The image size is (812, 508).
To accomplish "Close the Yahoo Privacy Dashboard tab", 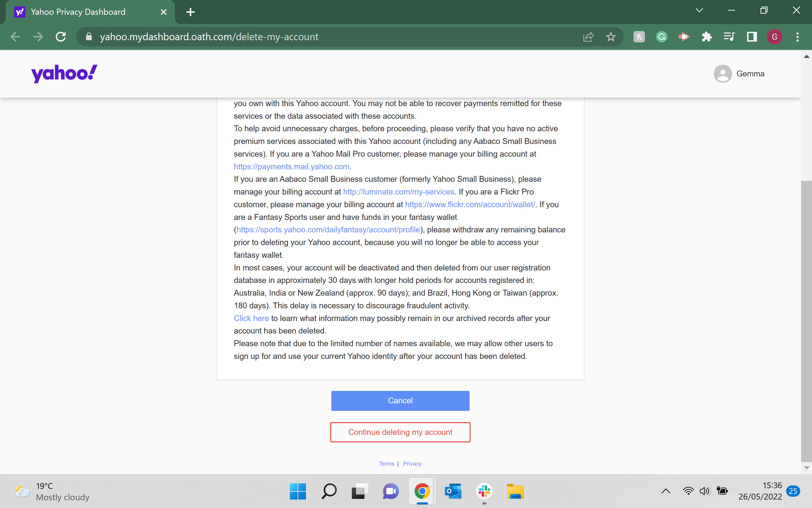I will coord(164,12).
